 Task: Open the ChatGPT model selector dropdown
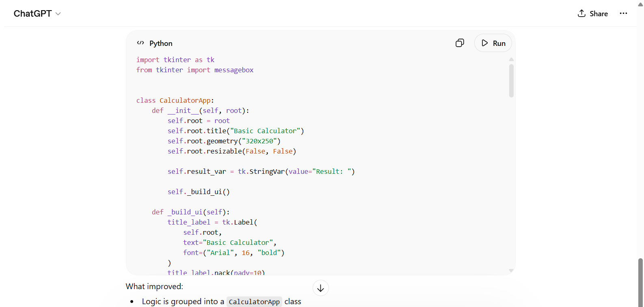[x=37, y=14]
